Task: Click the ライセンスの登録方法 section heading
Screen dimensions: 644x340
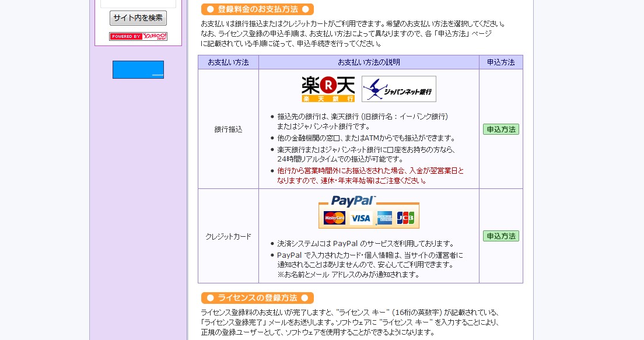Action: pos(257,297)
